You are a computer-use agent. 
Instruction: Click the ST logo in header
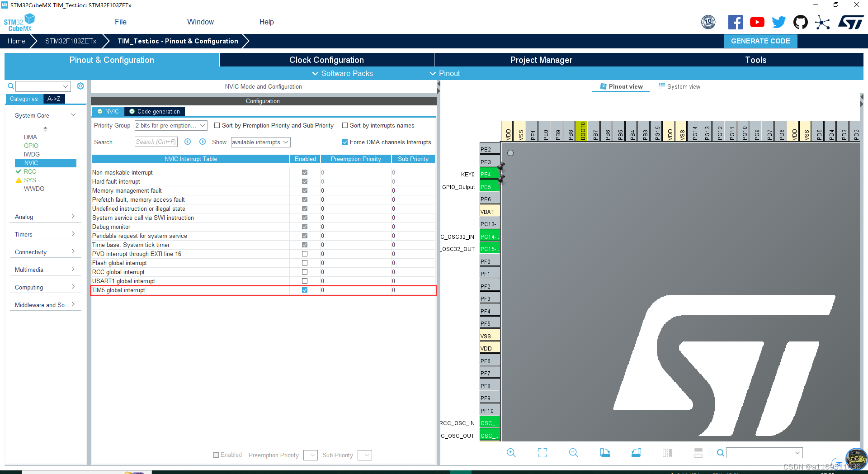point(851,22)
